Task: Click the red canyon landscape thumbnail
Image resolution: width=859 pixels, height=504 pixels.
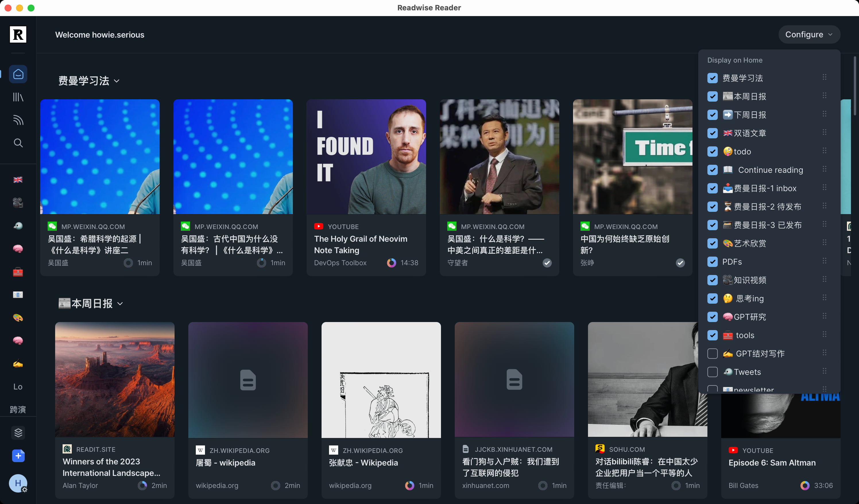Action: point(115,379)
